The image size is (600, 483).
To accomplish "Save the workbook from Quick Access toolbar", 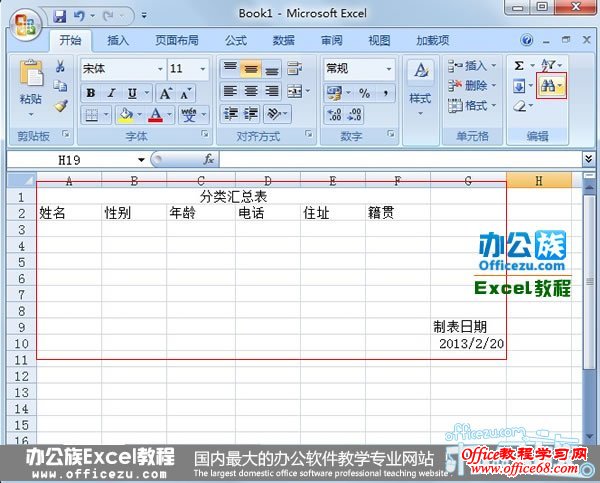I will pyautogui.click(x=60, y=16).
